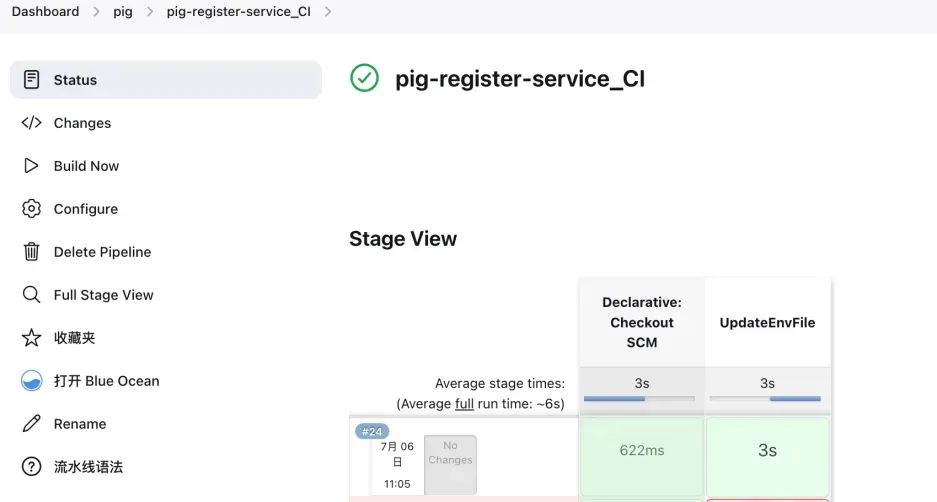The height and width of the screenshot is (502, 937).
Task: Click the Status document icon
Action: [x=31, y=79]
